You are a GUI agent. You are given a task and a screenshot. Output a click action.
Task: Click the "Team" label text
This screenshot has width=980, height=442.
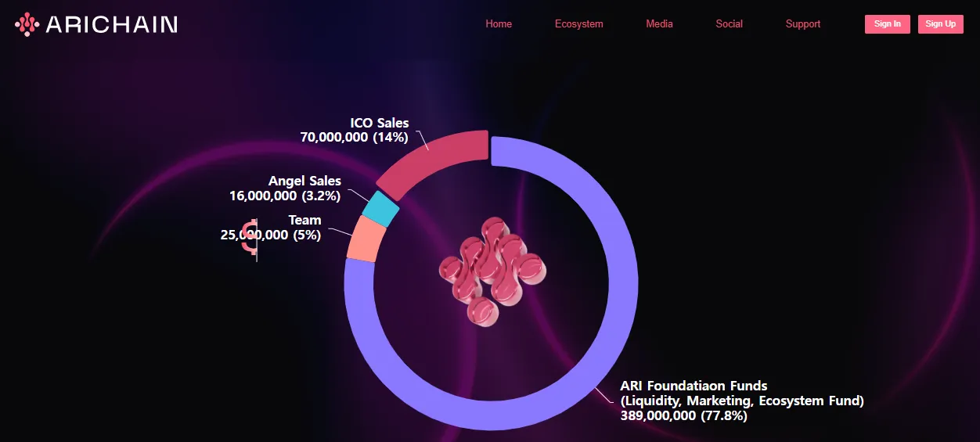304,221
